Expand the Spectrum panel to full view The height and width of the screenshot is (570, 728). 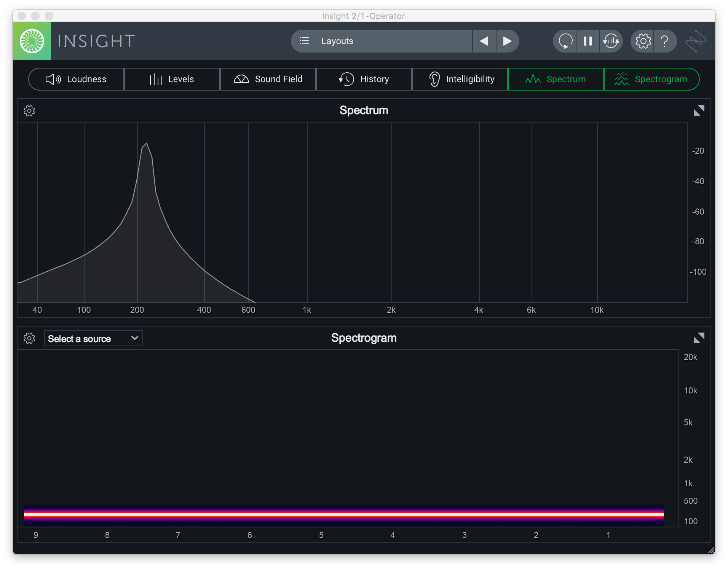pyautogui.click(x=699, y=110)
